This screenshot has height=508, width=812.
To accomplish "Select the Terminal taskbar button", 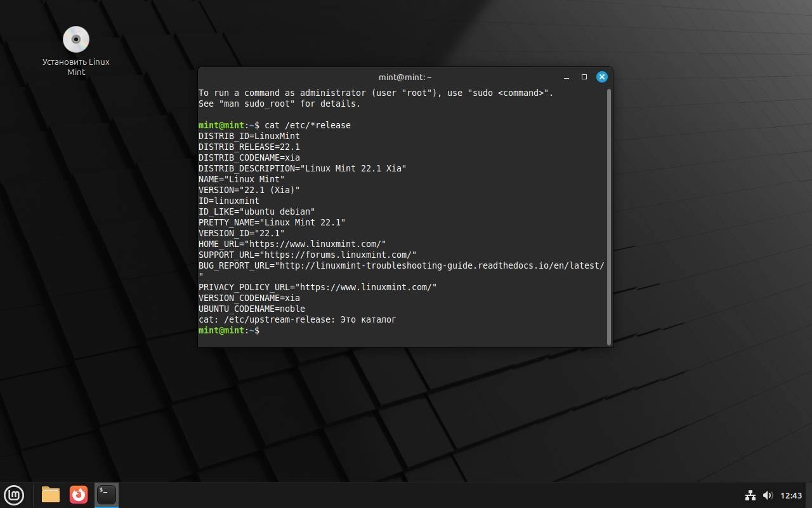I will coord(107,495).
